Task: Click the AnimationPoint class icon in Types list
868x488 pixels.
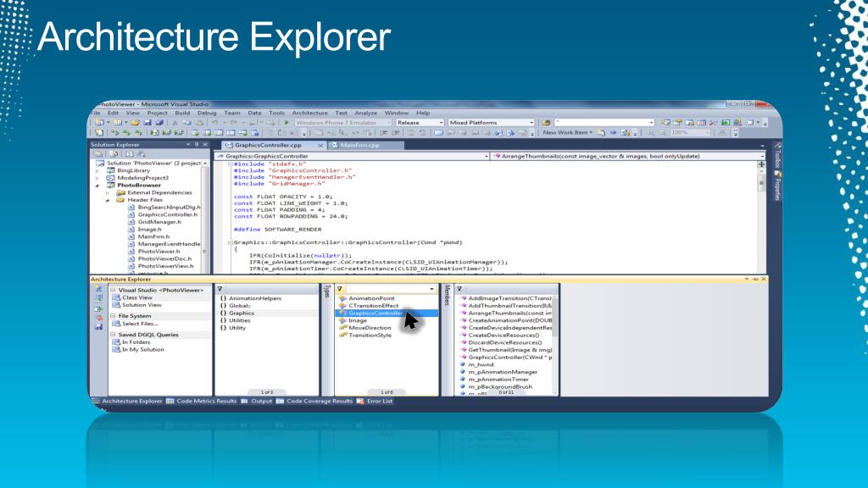Action: (x=342, y=298)
